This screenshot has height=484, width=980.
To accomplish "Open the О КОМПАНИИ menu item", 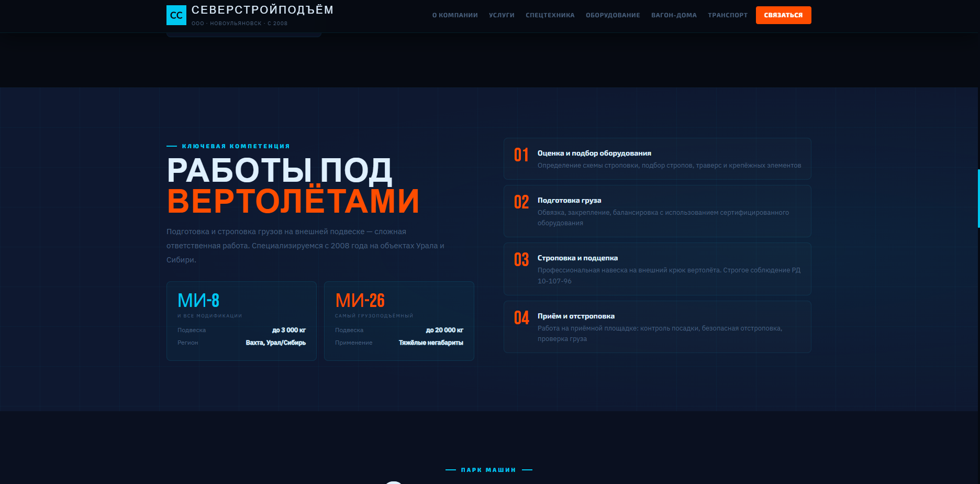I will (x=455, y=15).
